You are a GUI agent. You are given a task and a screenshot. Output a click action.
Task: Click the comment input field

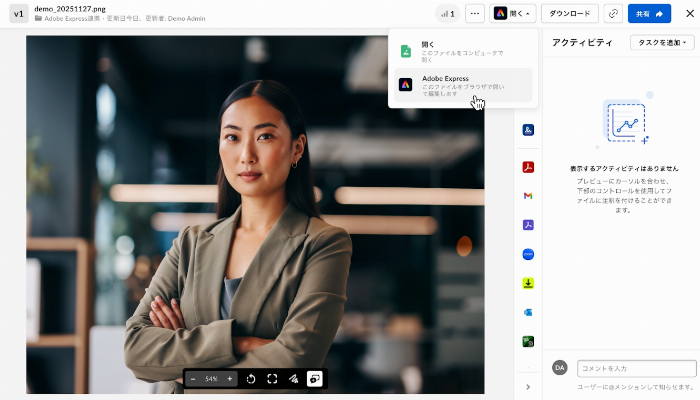(x=635, y=369)
